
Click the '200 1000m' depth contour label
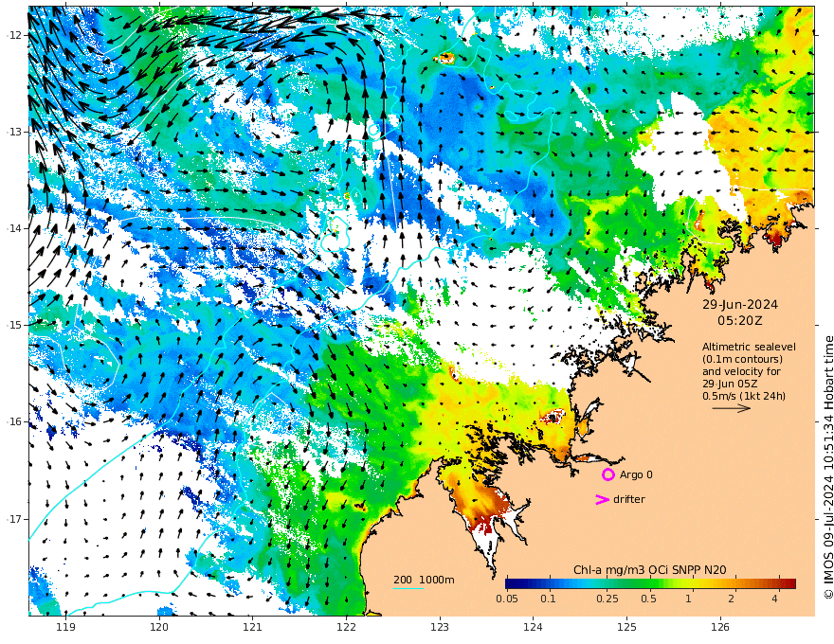coord(424,580)
